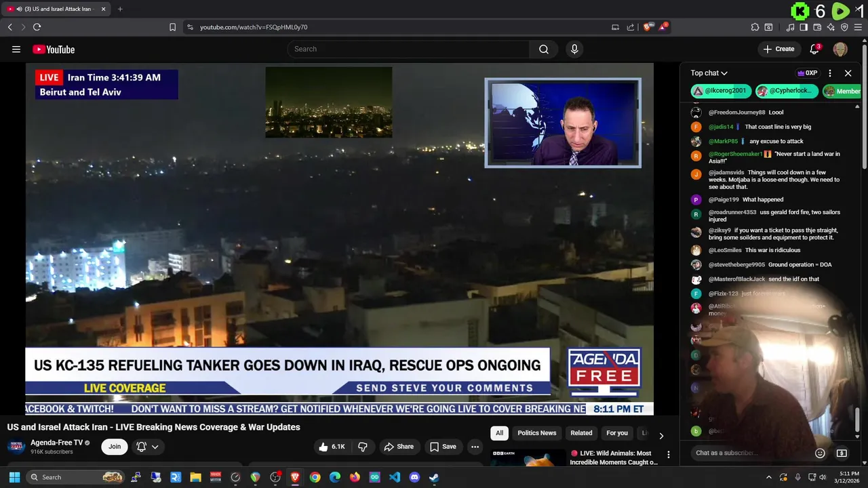Viewport: 868px width, 488px height.
Task: Open Visual Studio Code from taskbar
Action: [395, 477]
